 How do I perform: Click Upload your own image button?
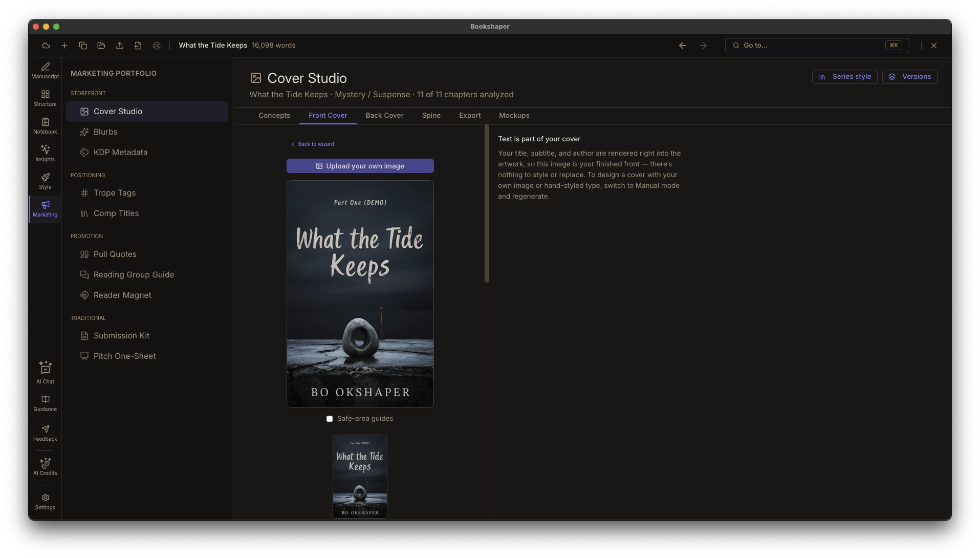click(x=360, y=166)
